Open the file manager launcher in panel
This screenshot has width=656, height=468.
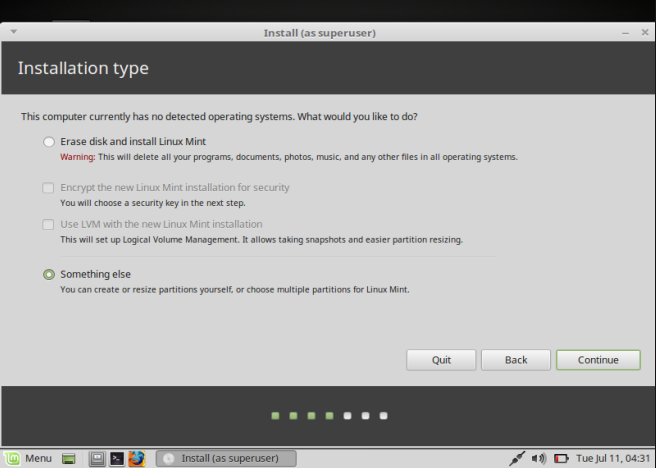tap(97, 459)
